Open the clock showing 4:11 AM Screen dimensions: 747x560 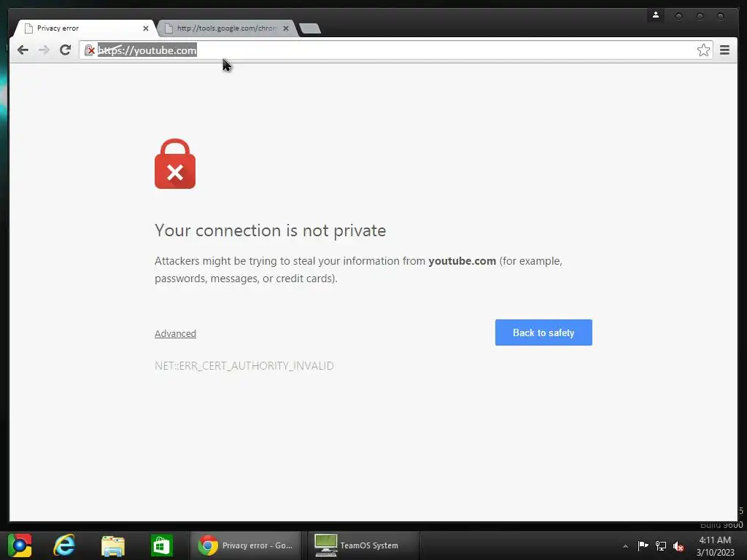(715, 545)
